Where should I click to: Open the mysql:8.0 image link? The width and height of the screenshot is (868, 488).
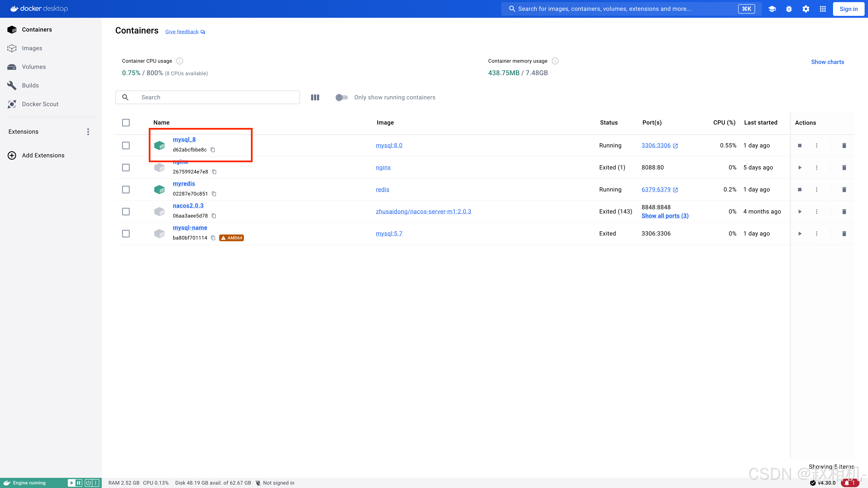pos(389,146)
